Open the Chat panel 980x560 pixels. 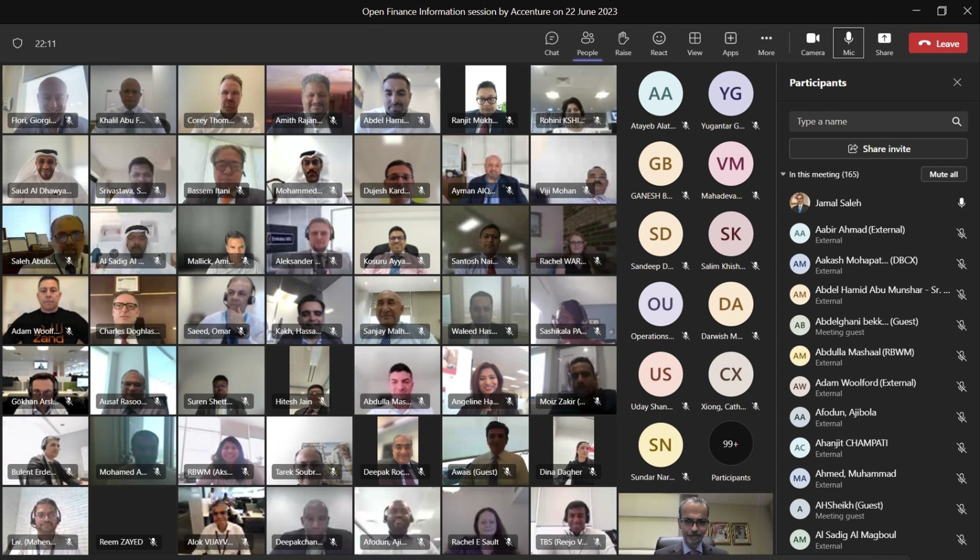pyautogui.click(x=551, y=43)
